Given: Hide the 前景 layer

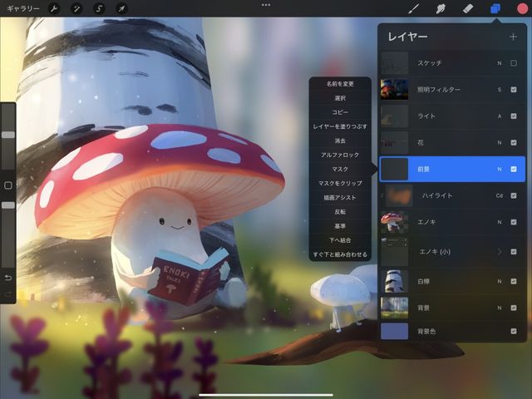Looking at the screenshot, I should (x=514, y=169).
